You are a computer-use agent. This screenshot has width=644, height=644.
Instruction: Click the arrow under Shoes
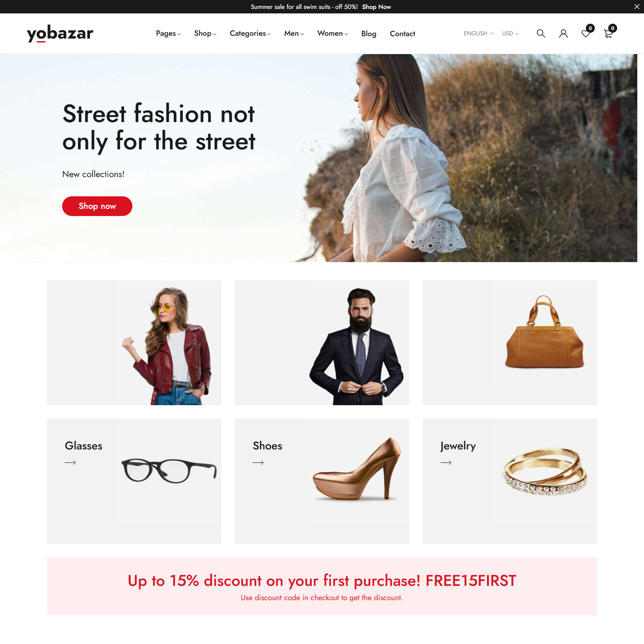tap(258, 462)
